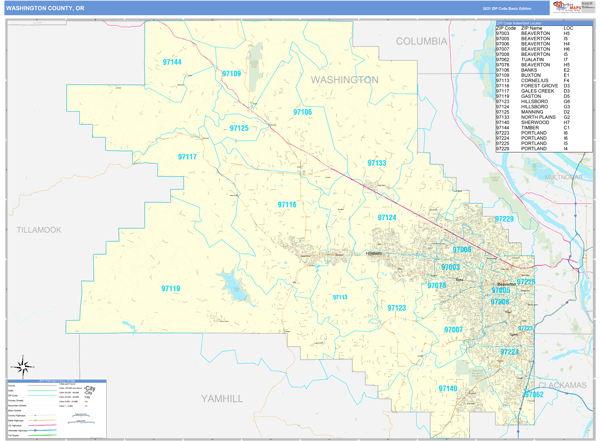Select ZIP label 97124 on the map
Viewport: 600px width, 441px height.
(386, 217)
